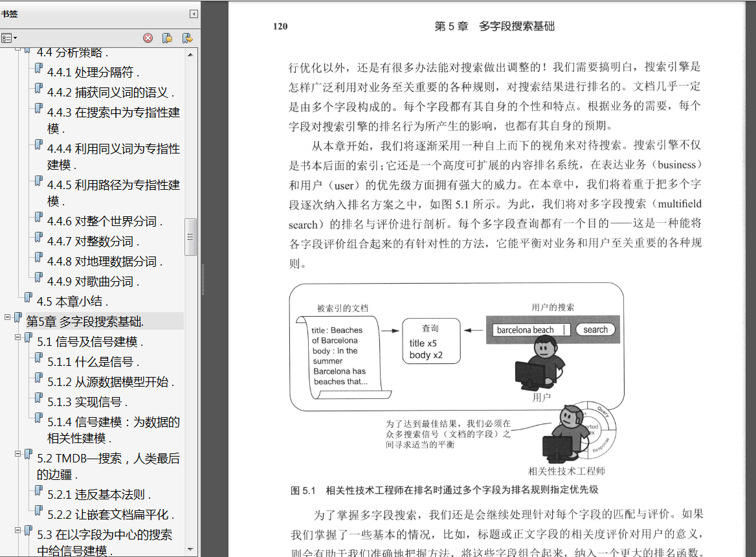Select bookmark 第5章 多字段搜索基础
Image resolution: width=756 pixels, height=557 pixels.
(x=85, y=321)
